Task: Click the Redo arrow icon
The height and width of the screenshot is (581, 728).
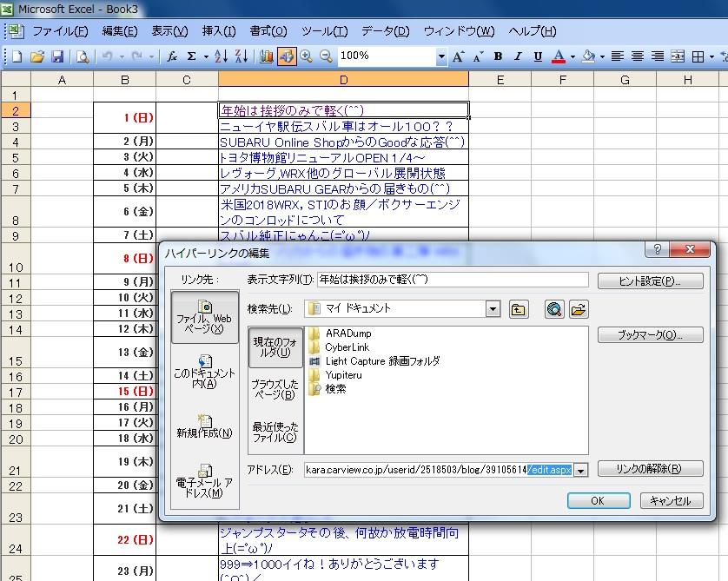Action: click(137, 56)
